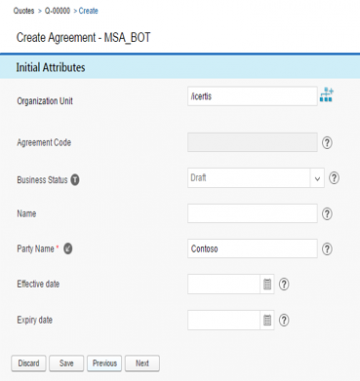This screenshot has width=360, height=381.
Task: Click the Save button
Action: pos(66,363)
